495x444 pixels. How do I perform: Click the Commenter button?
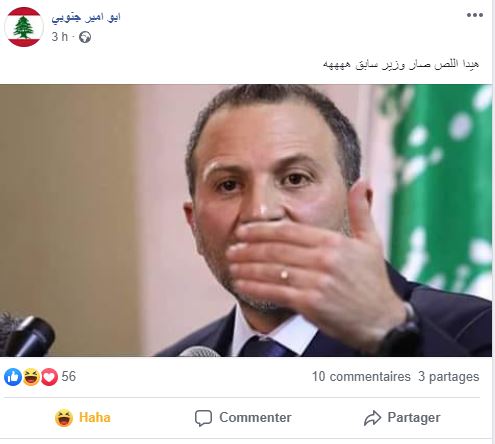tap(243, 418)
